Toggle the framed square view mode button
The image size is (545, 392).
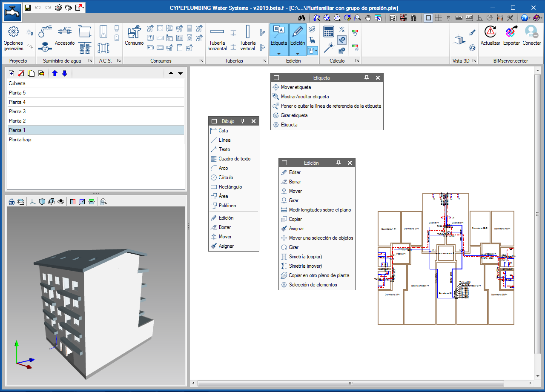pyautogui.click(x=428, y=18)
